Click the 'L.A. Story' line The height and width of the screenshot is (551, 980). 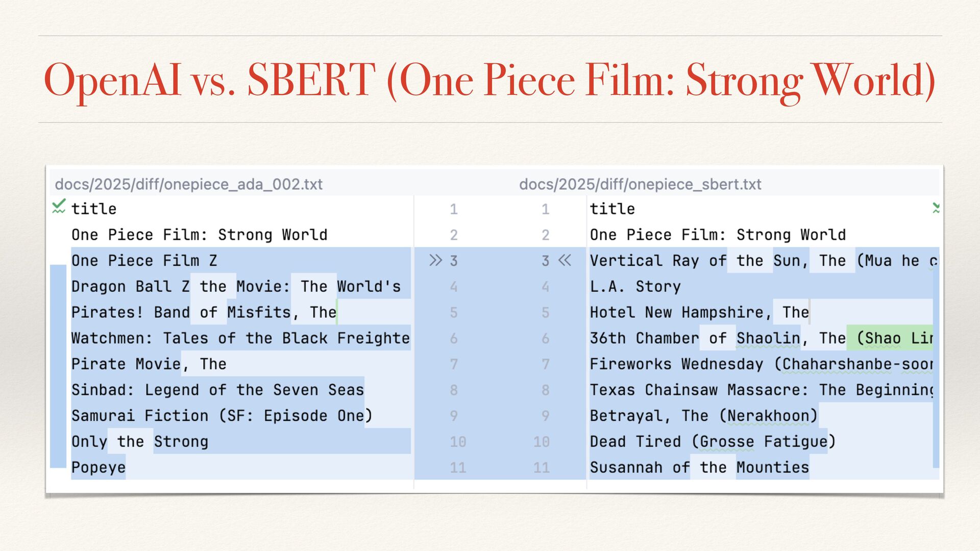pos(635,287)
